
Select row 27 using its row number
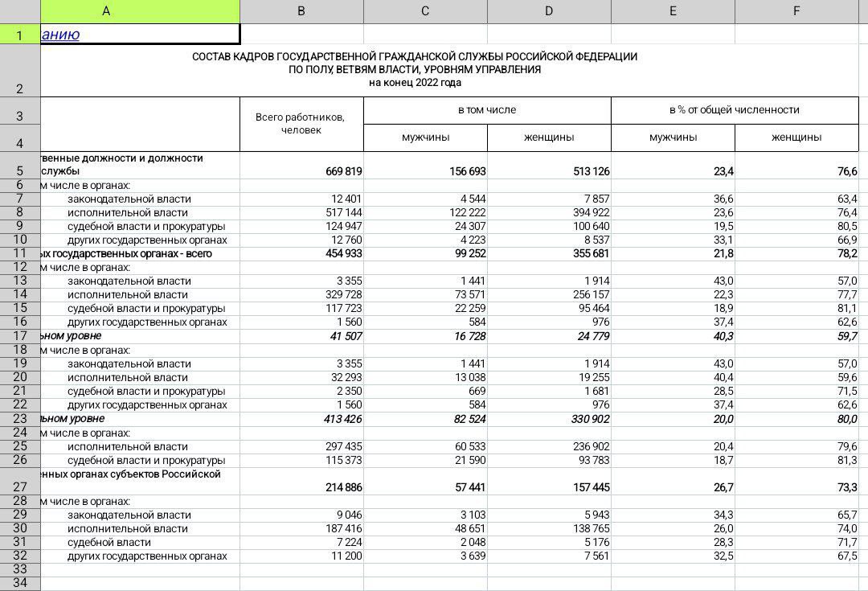point(20,486)
